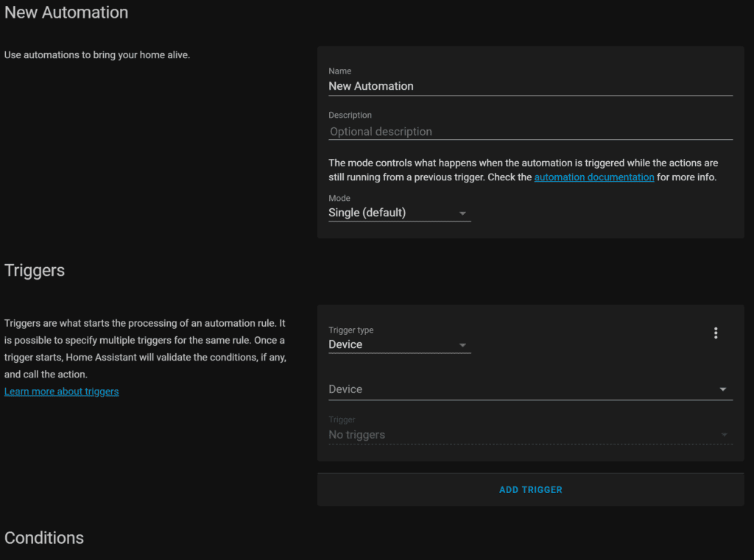Click into the Optional description field
This screenshot has width=754, height=560.
530,131
